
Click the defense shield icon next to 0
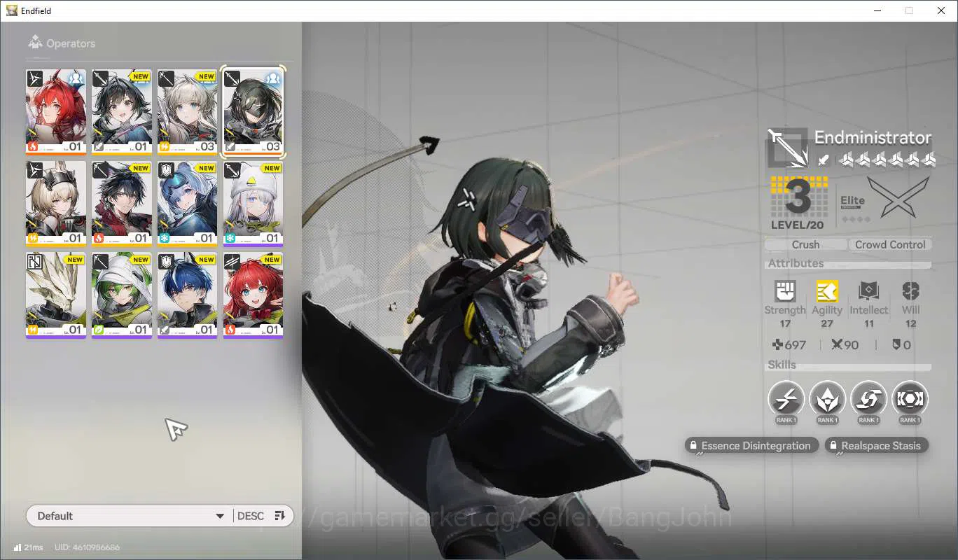pos(896,344)
